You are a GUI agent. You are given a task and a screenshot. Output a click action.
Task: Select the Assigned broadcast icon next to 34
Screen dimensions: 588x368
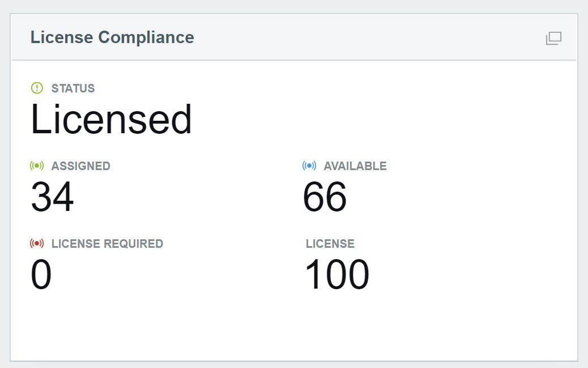tap(37, 166)
